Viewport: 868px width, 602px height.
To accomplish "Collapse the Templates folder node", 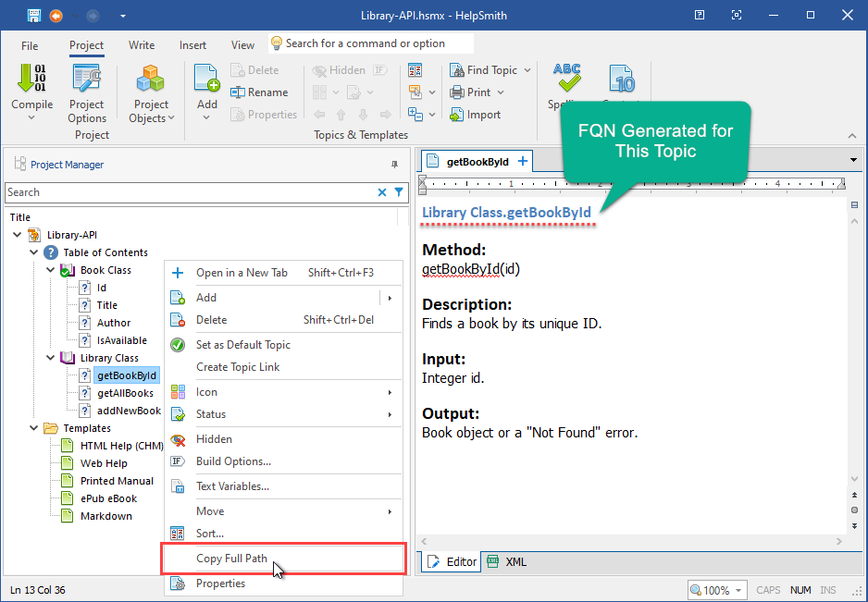I will pos(34,428).
